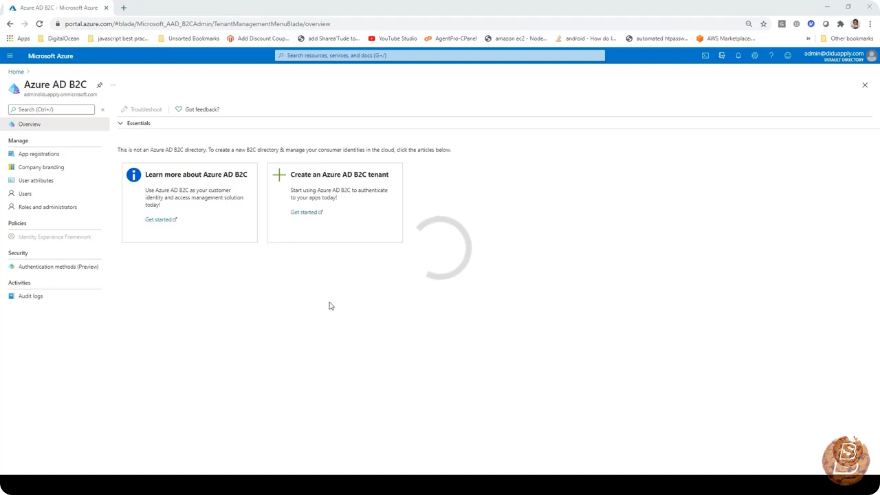Image resolution: width=880 pixels, height=495 pixels.
Task: Open Cloud Shell from the top bar
Action: coord(705,56)
